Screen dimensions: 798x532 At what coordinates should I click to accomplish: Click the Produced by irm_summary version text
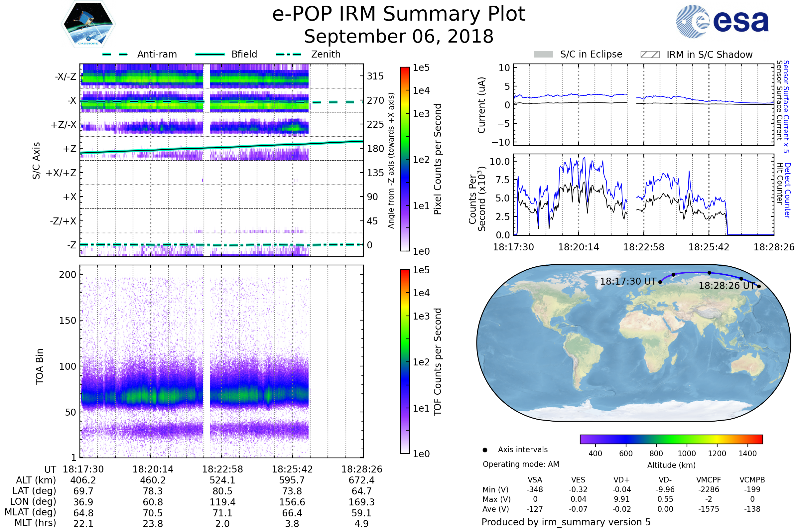(x=566, y=522)
